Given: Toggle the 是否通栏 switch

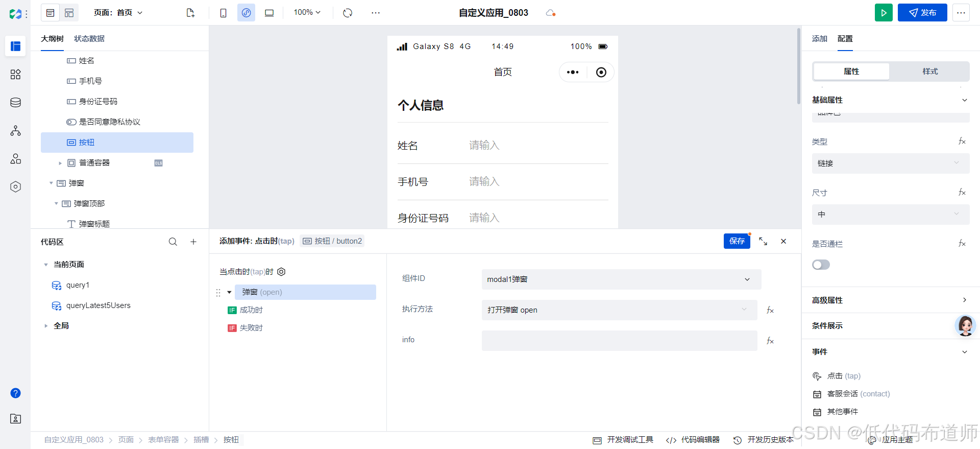Looking at the screenshot, I should click(821, 265).
